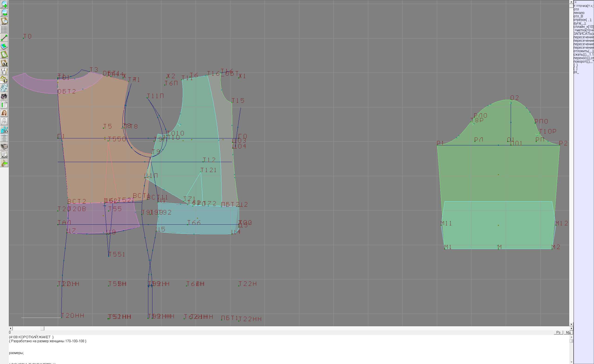Open the stacked books library icon
The height and width of the screenshot is (364, 594).
tap(4, 147)
